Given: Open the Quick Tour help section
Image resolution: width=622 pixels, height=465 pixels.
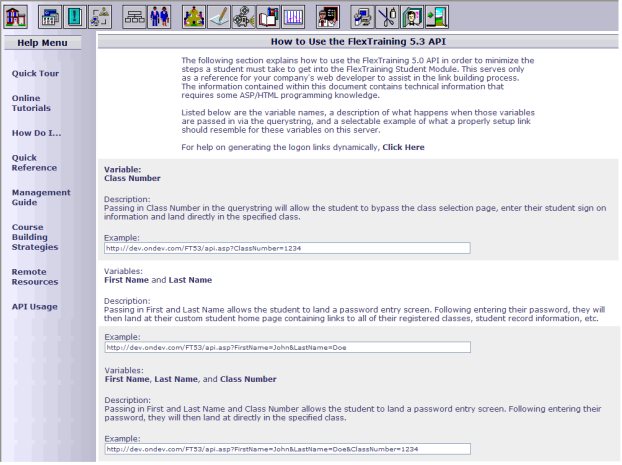Looking at the screenshot, I should 35,73.
